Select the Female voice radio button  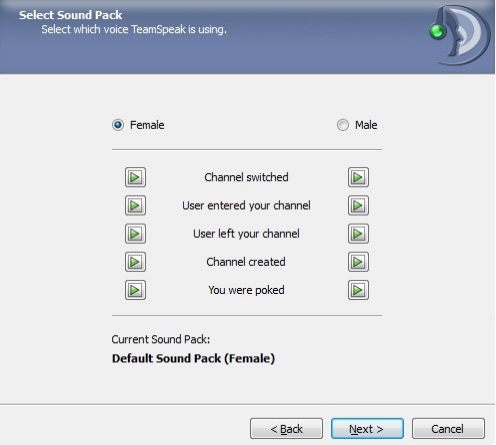(118, 125)
